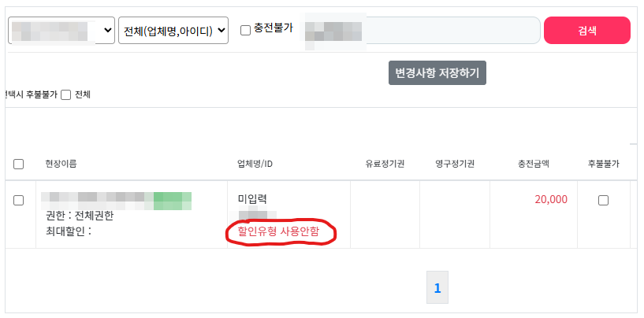The width and height of the screenshot is (644, 318).
Task: Click the 검색 search button
Action: [586, 31]
